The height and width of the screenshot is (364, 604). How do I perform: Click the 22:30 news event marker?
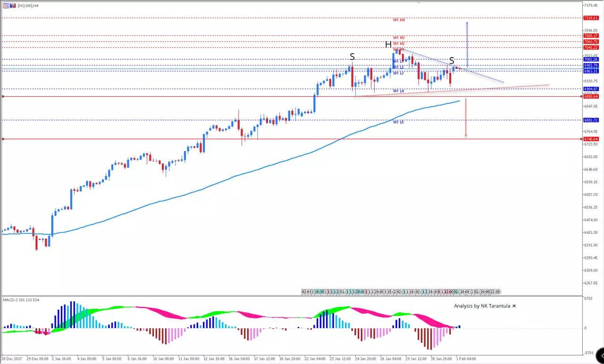coord(495,292)
